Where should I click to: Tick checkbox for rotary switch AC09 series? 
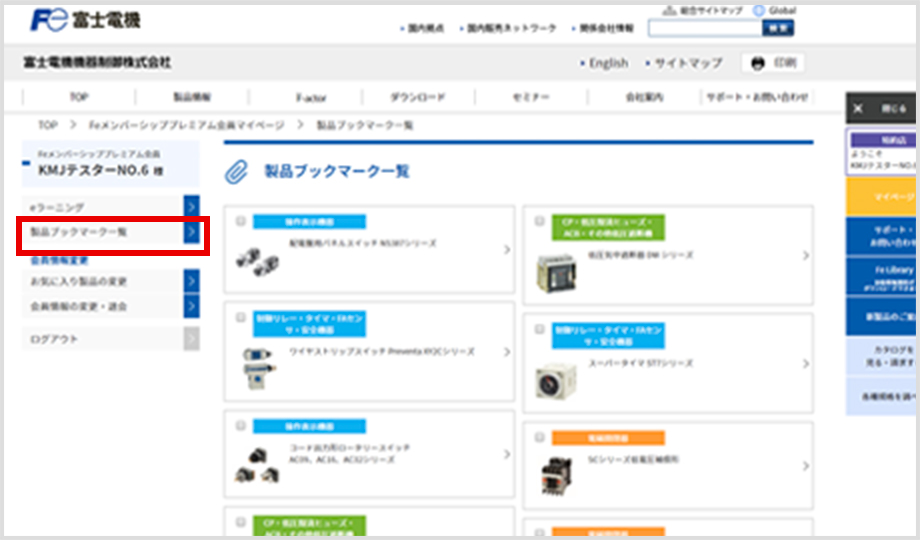coord(241,426)
